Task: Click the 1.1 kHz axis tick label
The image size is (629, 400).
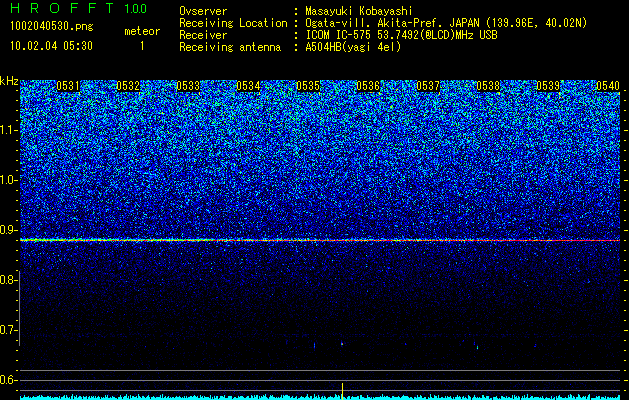Action: tap(8, 130)
